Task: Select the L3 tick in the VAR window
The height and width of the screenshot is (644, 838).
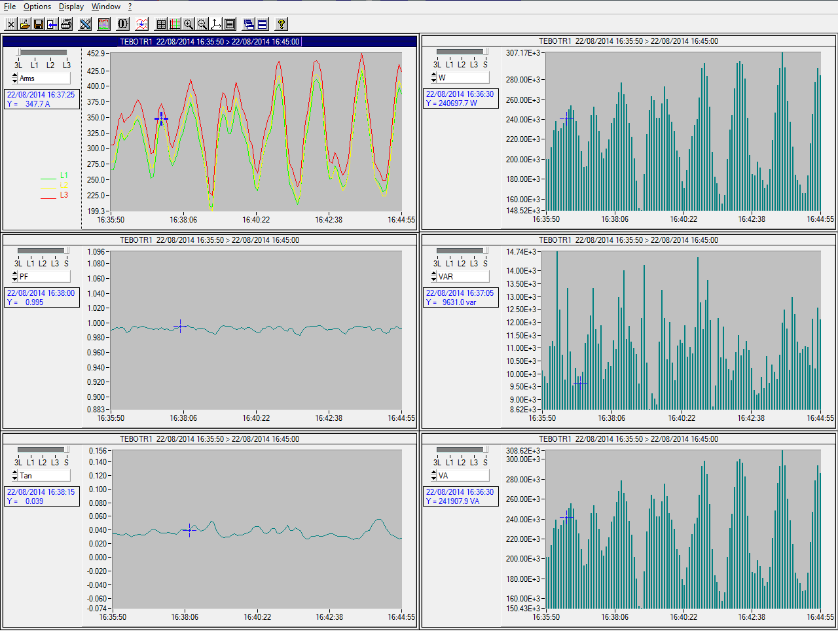Action: coord(474,264)
